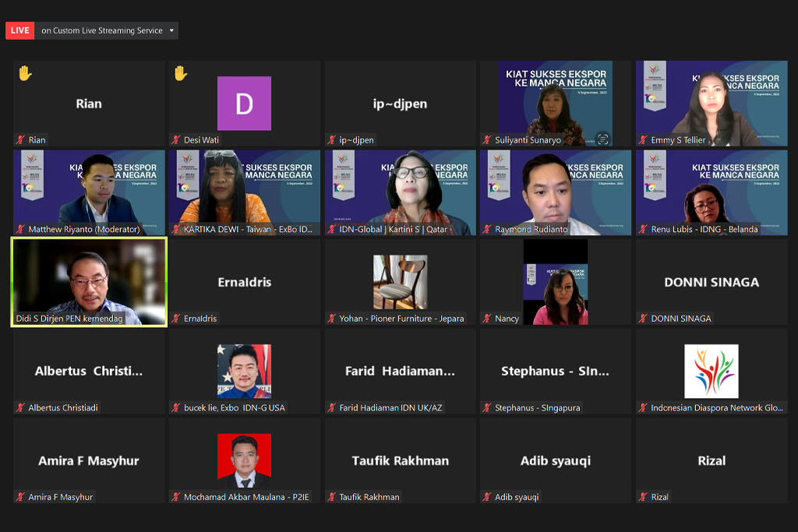Click the muted microphone icon beside ip~djpen

coord(333,140)
